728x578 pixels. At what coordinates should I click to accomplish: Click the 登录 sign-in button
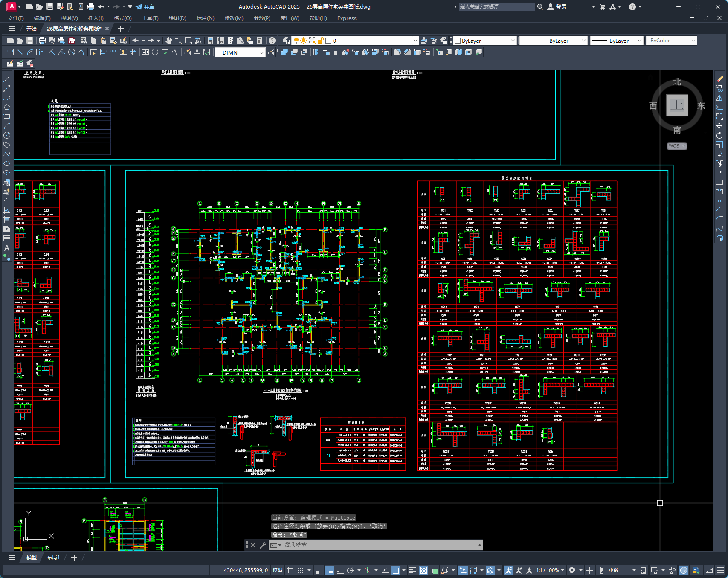pos(557,7)
